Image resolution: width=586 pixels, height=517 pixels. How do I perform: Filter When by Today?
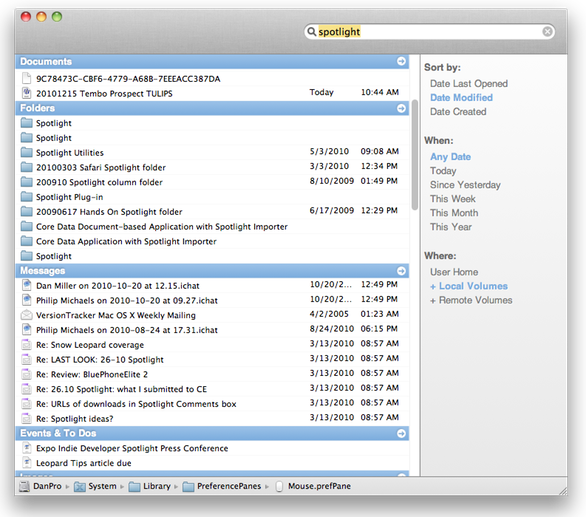pos(443,171)
